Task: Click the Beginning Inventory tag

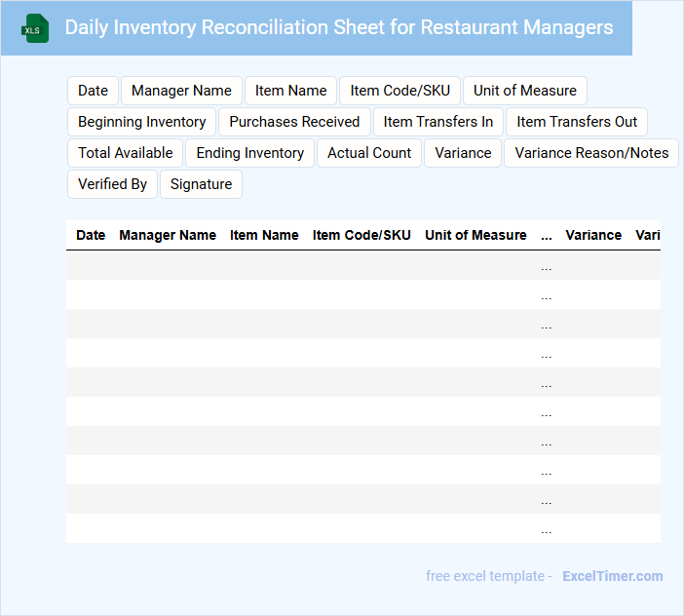Action: [141, 122]
